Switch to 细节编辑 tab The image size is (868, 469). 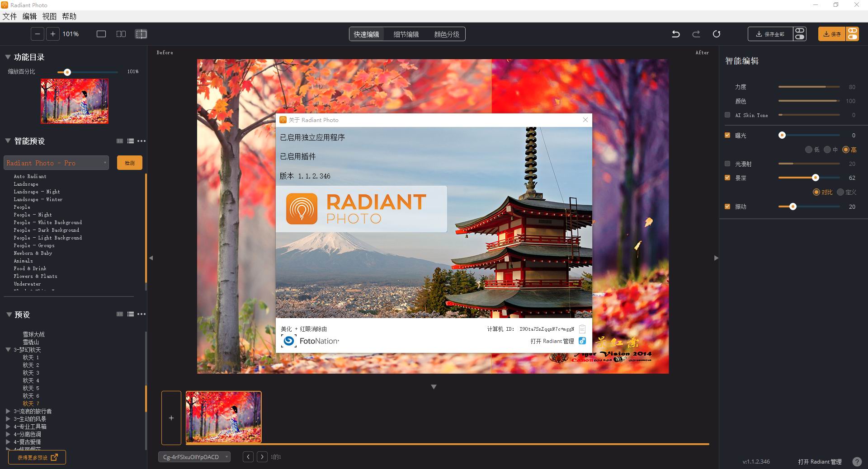pos(406,34)
